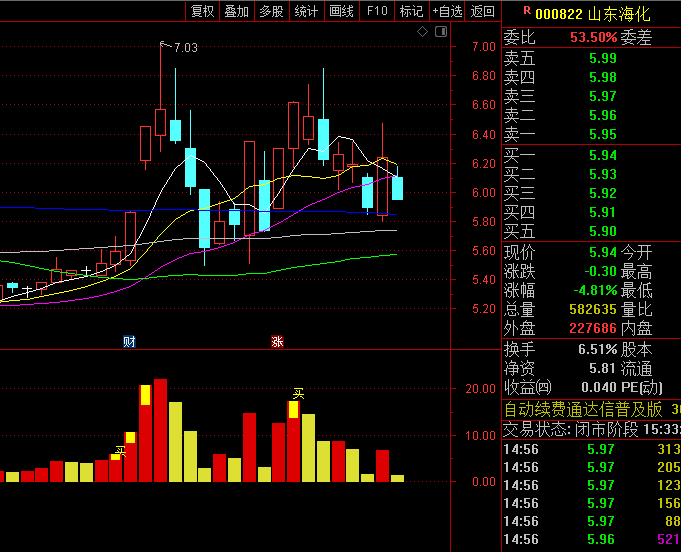Click the 7.00 price axis label
Screen dimensions: 681x552
click(x=484, y=46)
